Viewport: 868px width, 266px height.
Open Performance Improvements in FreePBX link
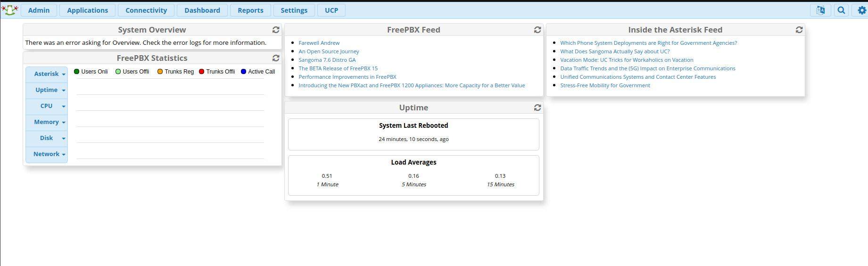pyautogui.click(x=347, y=77)
